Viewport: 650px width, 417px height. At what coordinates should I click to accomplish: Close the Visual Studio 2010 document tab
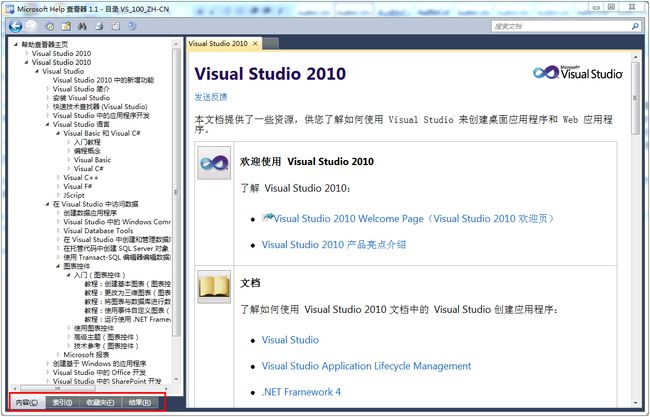pyautogui.click(x=255, y=44)
